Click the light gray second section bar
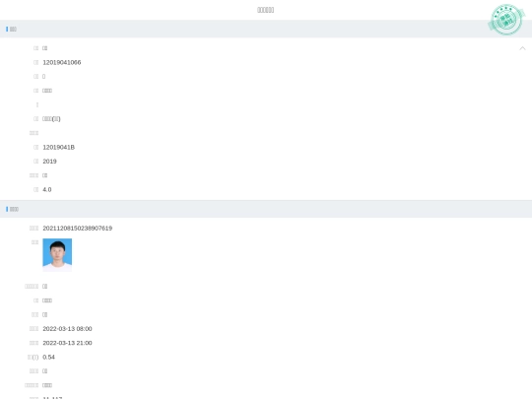Screen dimensions: 532x399 (x=266, y=209)
